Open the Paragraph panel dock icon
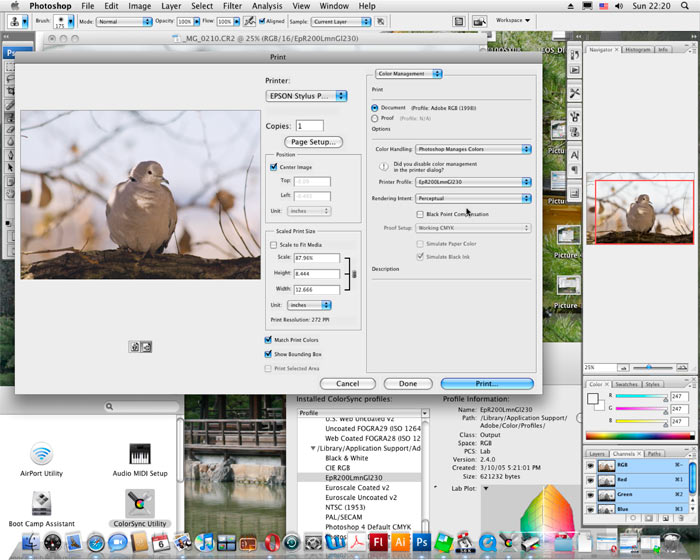 click(x=575, y=170)
